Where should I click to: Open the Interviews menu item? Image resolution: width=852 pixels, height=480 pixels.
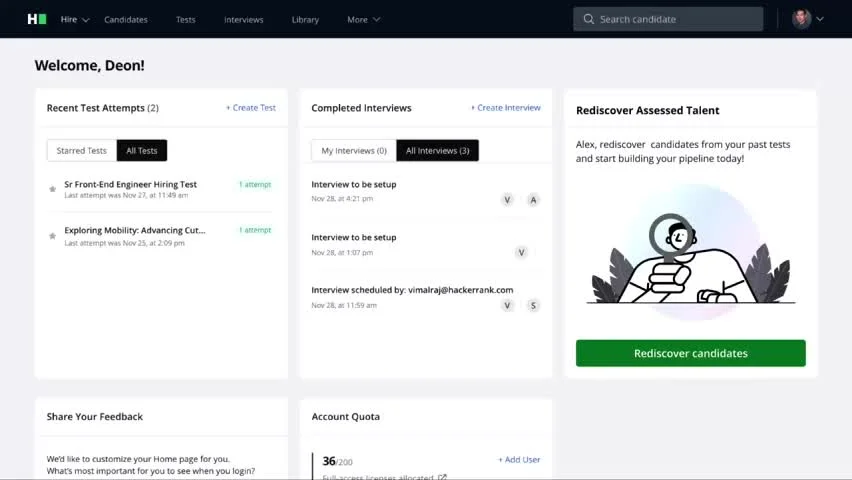[x=243, y=20]
